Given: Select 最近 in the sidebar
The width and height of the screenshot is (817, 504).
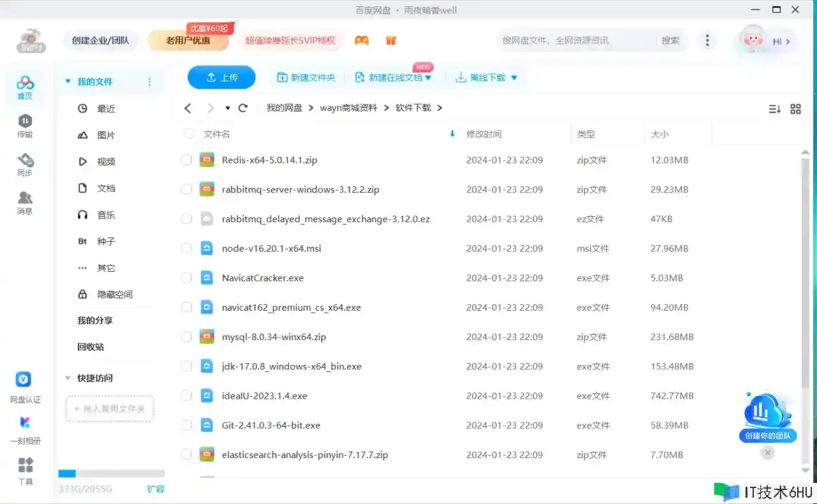Looking at the screenshot, I should (x=106, y=108).
